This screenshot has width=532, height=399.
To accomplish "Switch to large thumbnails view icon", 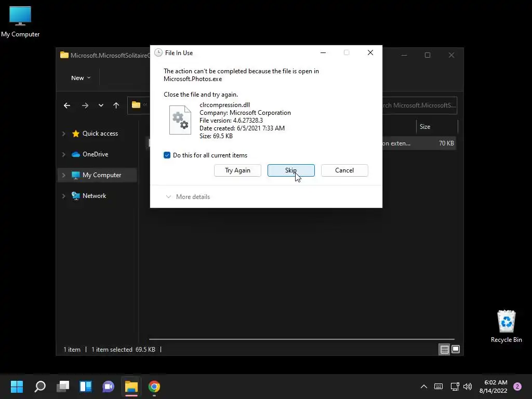I will coord(456,349).
